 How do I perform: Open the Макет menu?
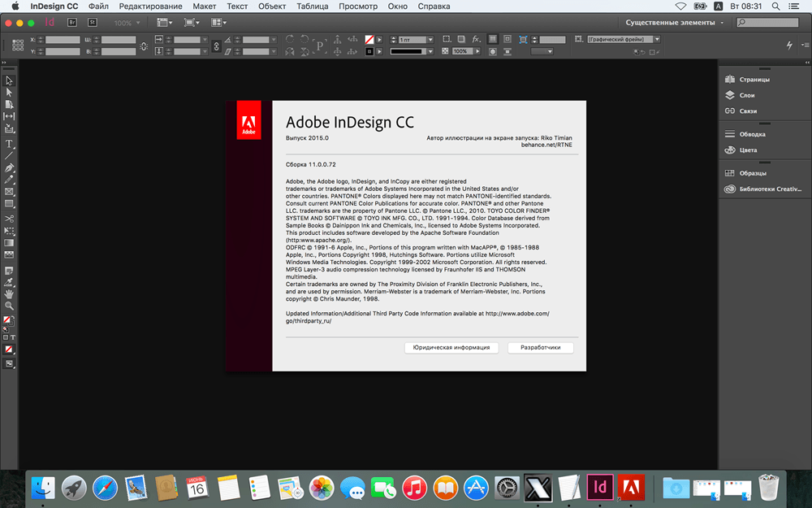pyautogui.click(x=204, y=7)
